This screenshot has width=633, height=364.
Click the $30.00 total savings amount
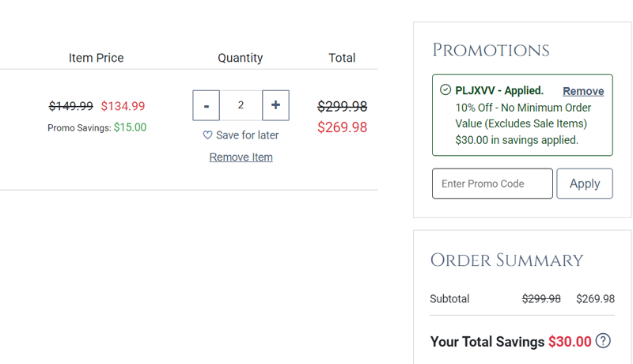[x=570, y=342]
